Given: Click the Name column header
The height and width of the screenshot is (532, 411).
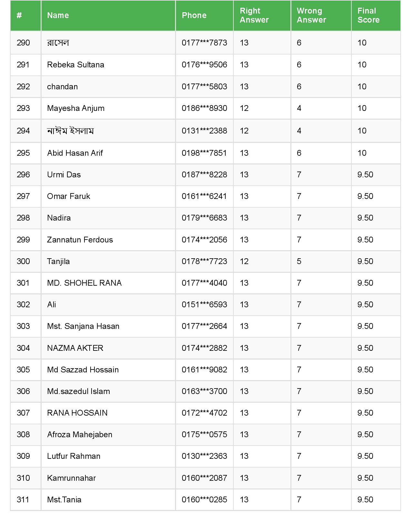Looking at the screenshot, I should [58, 15].
